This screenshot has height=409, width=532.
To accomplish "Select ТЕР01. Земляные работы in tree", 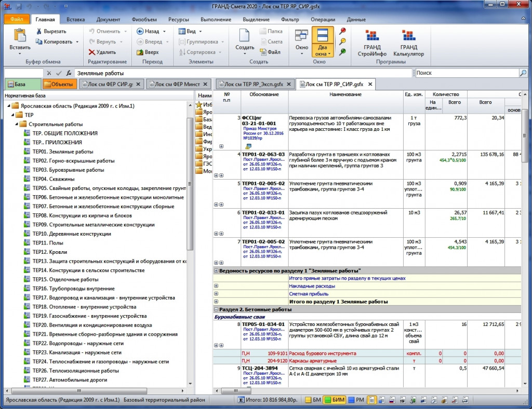I will point(62,152).
